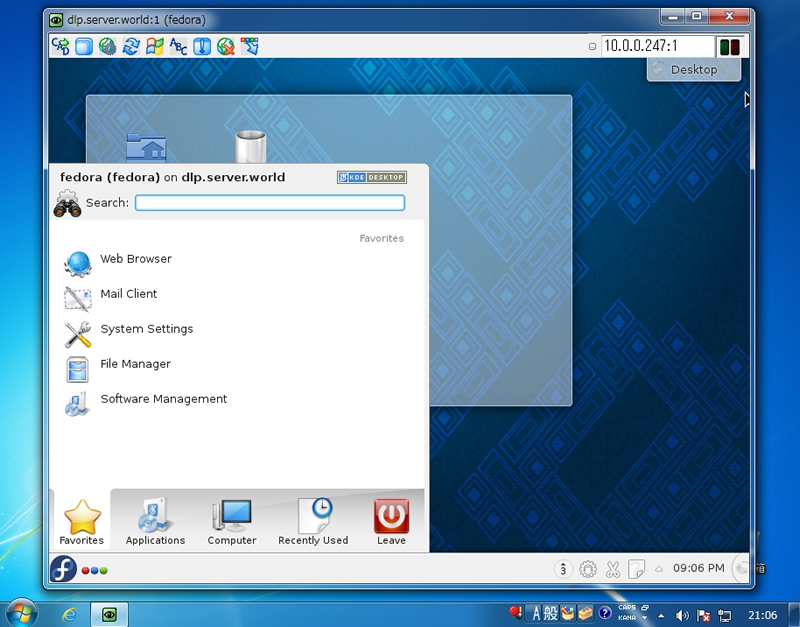Open the Desktop toolbox button in the corner
This screenshot has width=800, height=627.
(694, 69)
